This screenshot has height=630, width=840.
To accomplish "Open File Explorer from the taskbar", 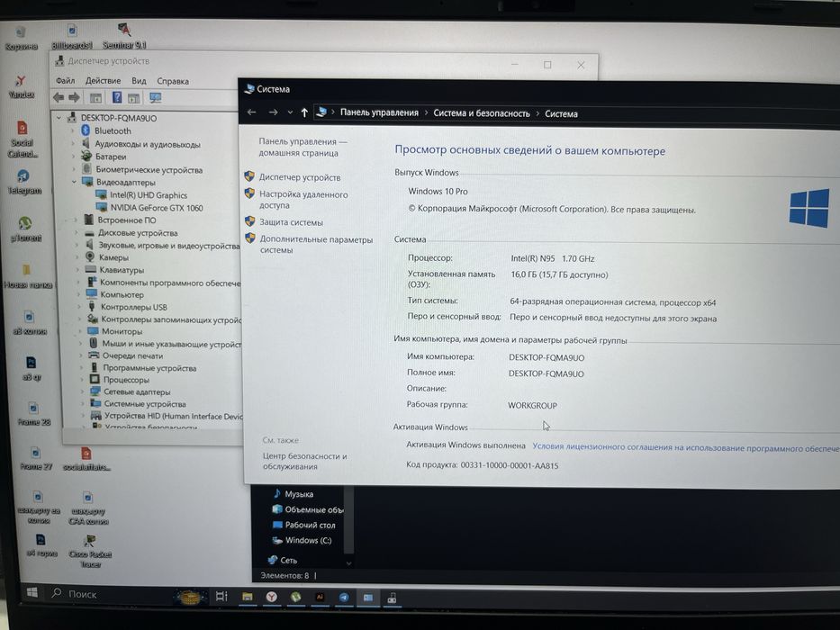I will (x=247, y=596).
